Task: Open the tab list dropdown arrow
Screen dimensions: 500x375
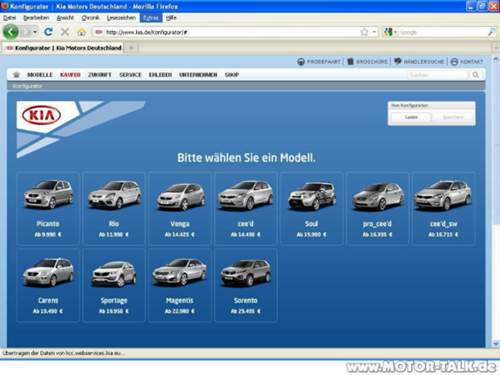Action: [x=496, y=48]
